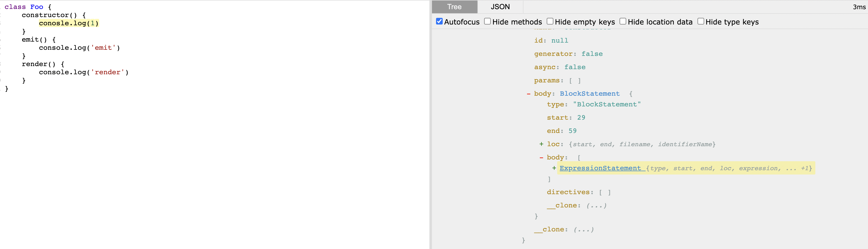This screenshot has width=868, height=249.
Task: Expand the loc node
Action: coord(541,144)
